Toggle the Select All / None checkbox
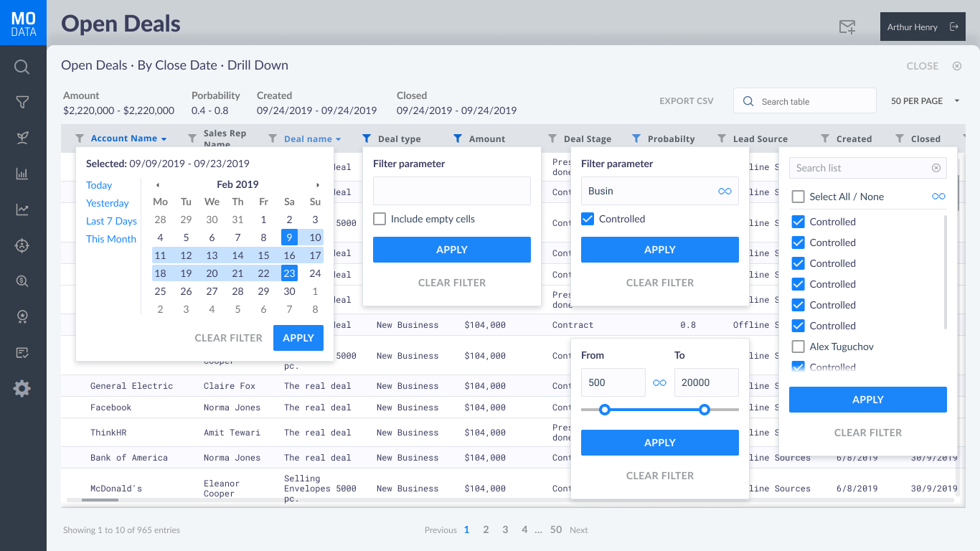 tap(798, 197)
